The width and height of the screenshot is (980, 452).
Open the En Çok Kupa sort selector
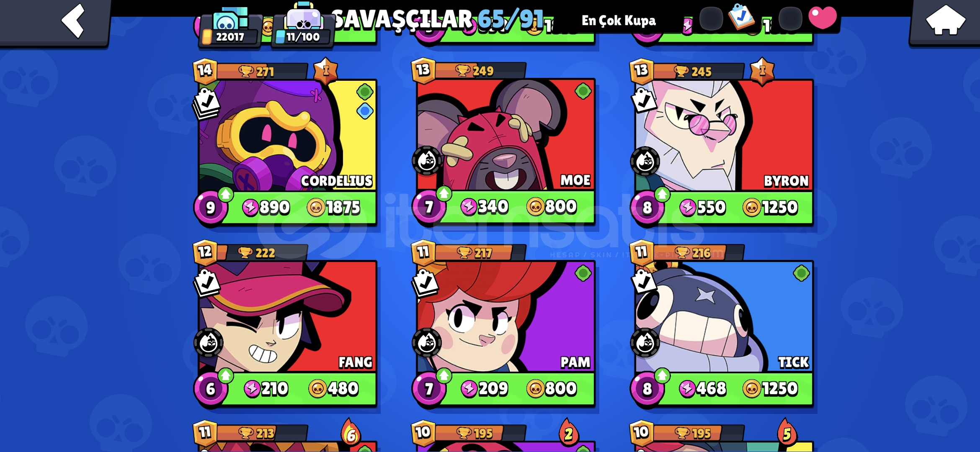(x=619, y=21)
